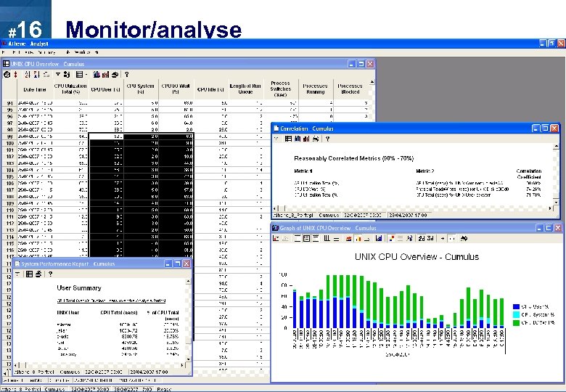
Task: Click table icon in Correlation window toolbar
Action: tap(288, 139)
